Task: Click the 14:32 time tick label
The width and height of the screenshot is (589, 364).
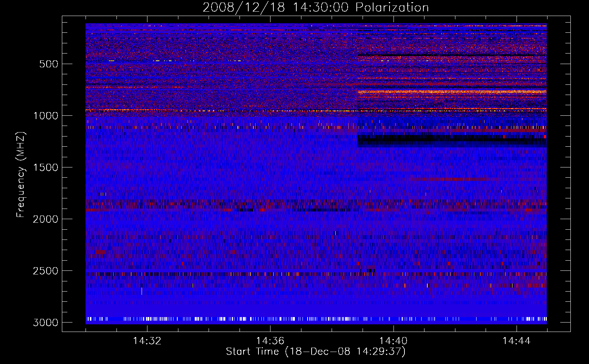Action: coord(147,341)
